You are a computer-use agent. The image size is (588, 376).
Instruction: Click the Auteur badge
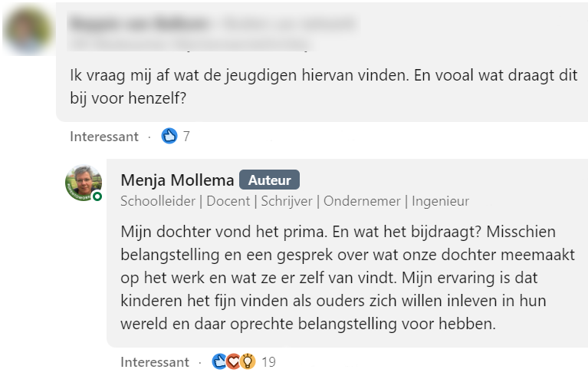(x=269, y=180)
